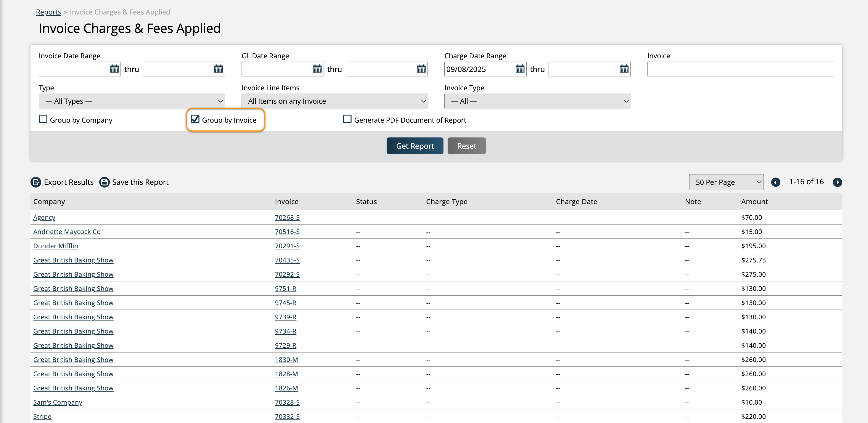The width and height of the screenshot is (868, 423).
Task: Open GL Date Range end calendar icon
Action: click(421, 69)
